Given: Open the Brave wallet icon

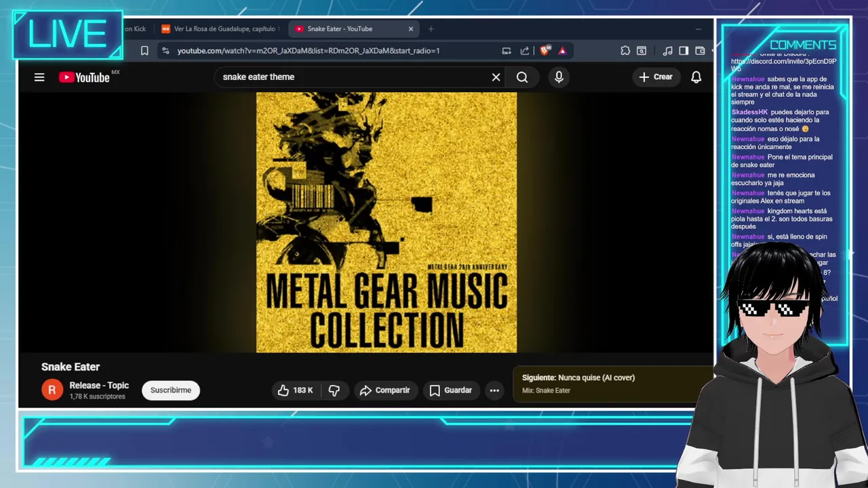Looking at the screenshot, I should click(x=701, y=51).
